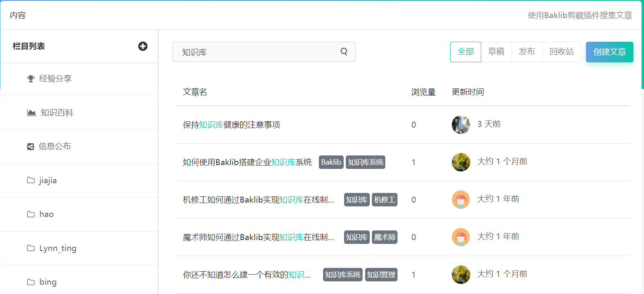Open article 如何使用Baklib搭建企业知识库系统
Image resolution: width=644 pixels, height=294 pixels.
click(x=247, y=162)
